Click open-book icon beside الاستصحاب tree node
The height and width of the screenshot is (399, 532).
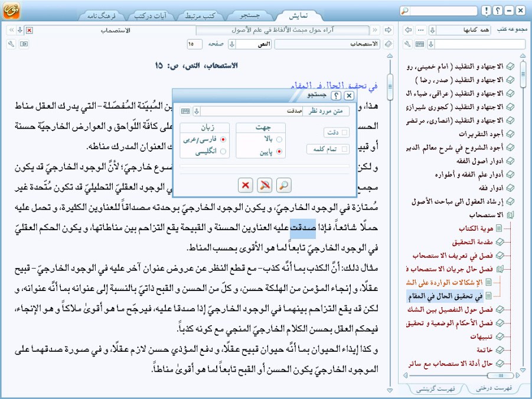coord(510,215)
